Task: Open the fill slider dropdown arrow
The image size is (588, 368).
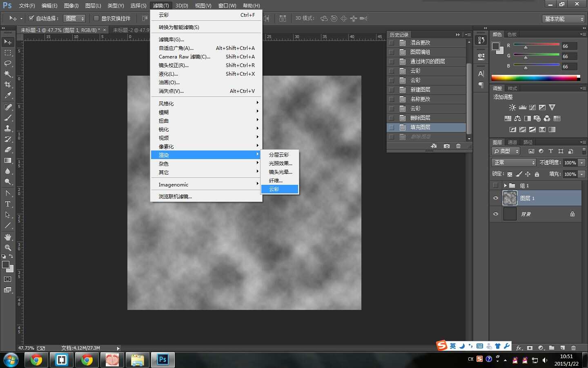Action: point(582,174)
